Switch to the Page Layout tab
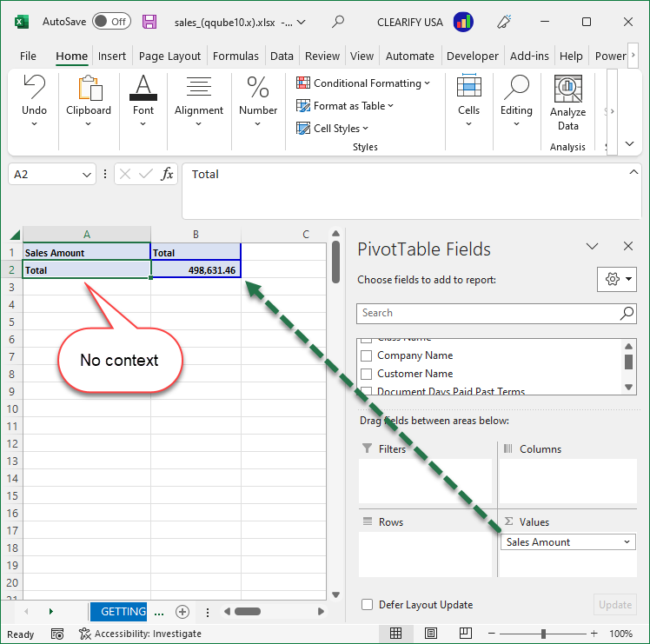 tap(169, 56)
